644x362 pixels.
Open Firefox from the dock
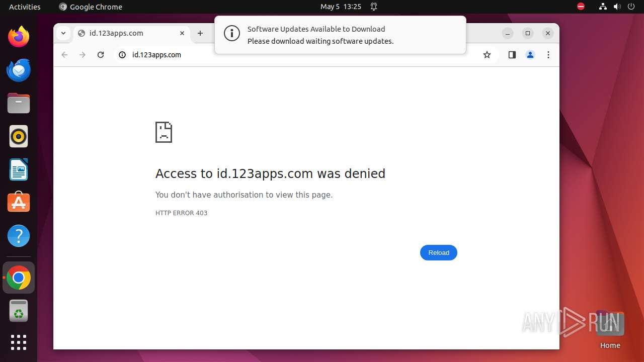pyautogui.click(x=19, y=37)
